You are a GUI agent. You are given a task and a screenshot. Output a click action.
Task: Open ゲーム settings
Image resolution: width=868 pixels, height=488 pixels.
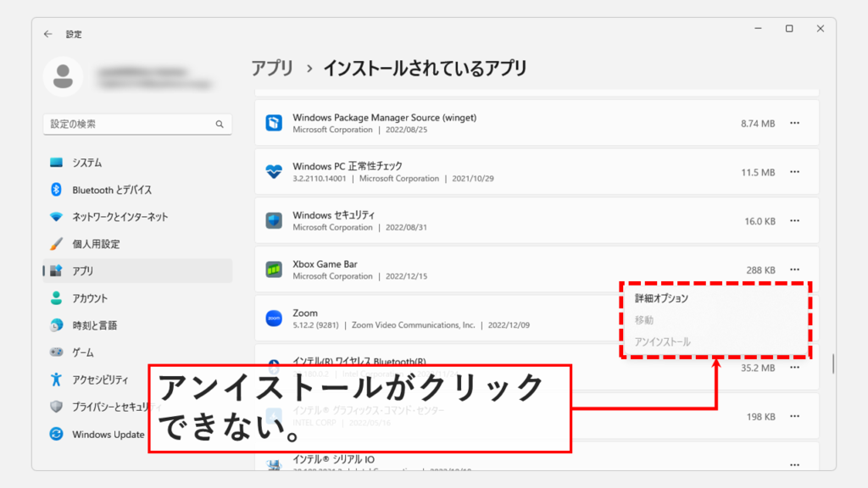pyautogui.click(x=137, y=352)
